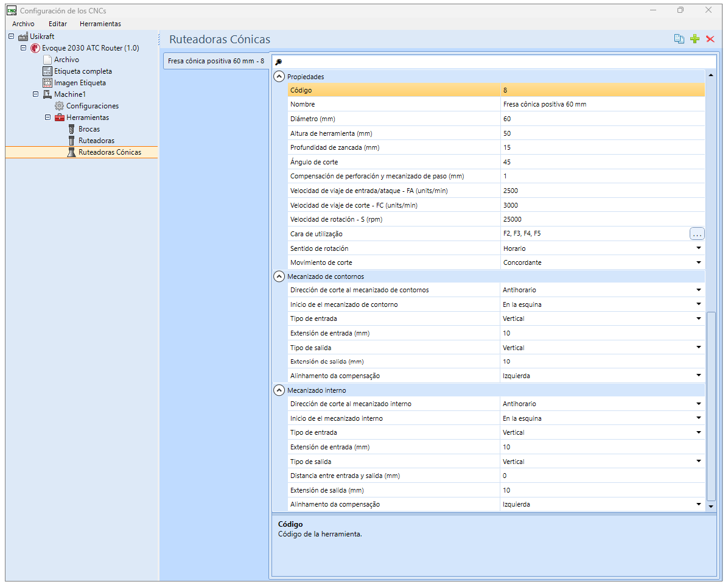Click ellipsis button for Cara de utilização
This screenshot has width=728, height=587.
tap(697, 234)
